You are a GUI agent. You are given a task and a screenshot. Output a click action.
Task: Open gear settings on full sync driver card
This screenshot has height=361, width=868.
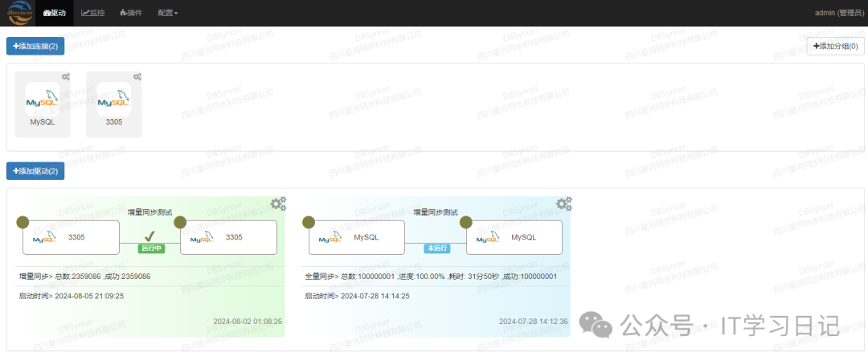[x=564, y=204]
